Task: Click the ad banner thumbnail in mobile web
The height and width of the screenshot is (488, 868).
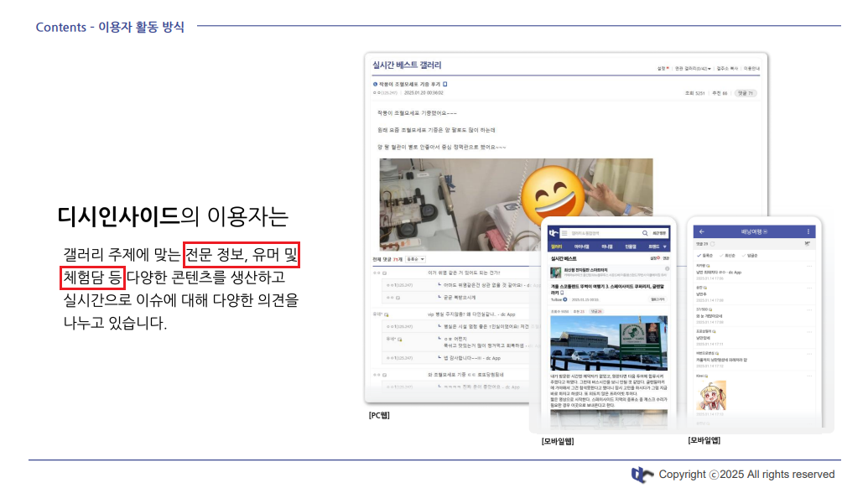Action: point(555,273)
